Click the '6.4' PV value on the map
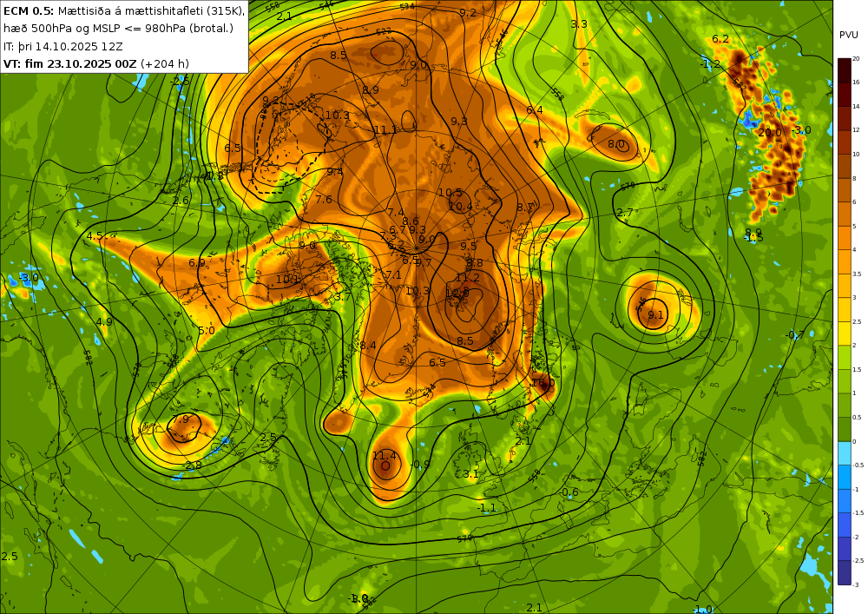The width and height of the screenshot is (868, 614). point(535,110)
